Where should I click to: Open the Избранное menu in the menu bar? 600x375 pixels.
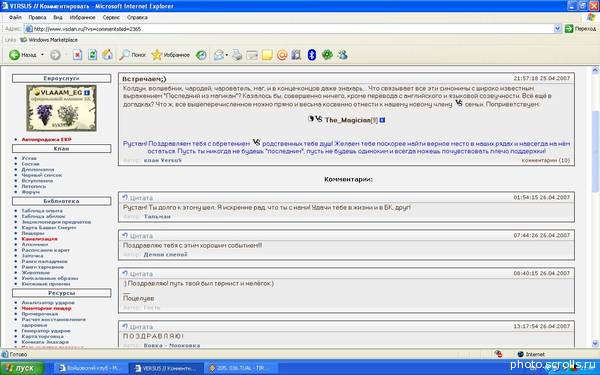[x=82, y=18]
